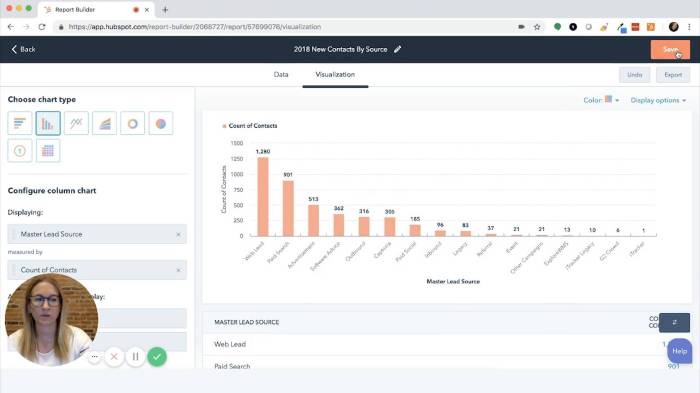The height and width of the screenshot is (393, 700).
Task: Select the donut chart type
Action: point(133,123)
